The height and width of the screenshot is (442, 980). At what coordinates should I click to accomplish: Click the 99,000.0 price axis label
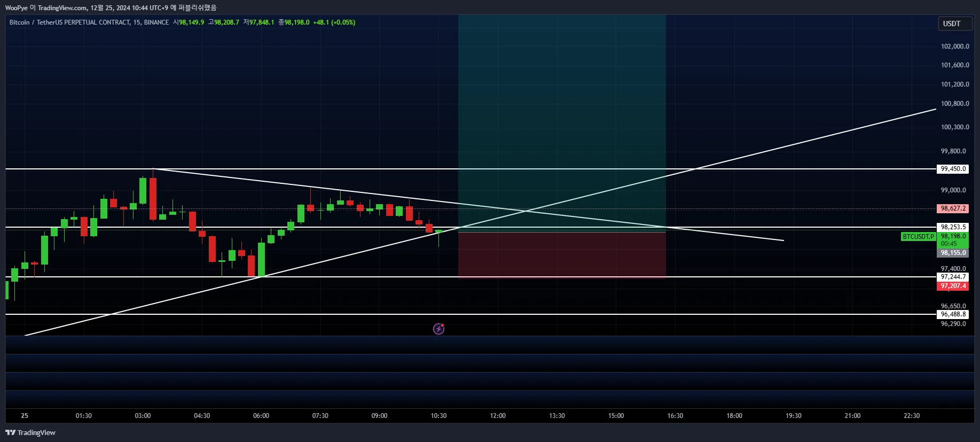[953, 190]
